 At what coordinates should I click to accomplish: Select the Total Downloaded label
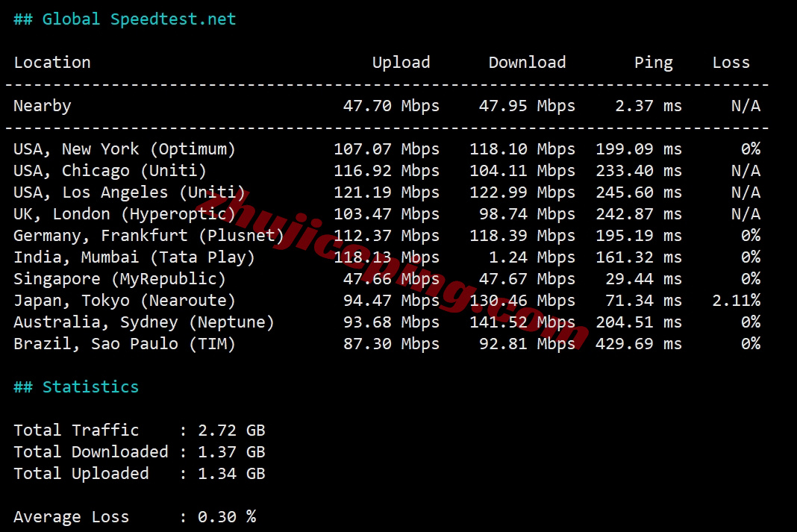pos(91,452)
